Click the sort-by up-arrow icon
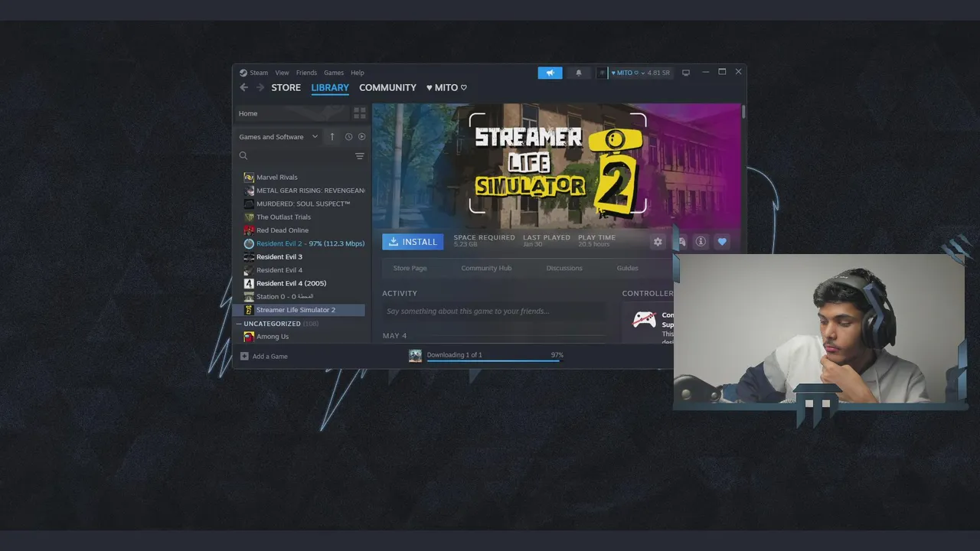Viewport: 980px width, 551px height. 332,137
